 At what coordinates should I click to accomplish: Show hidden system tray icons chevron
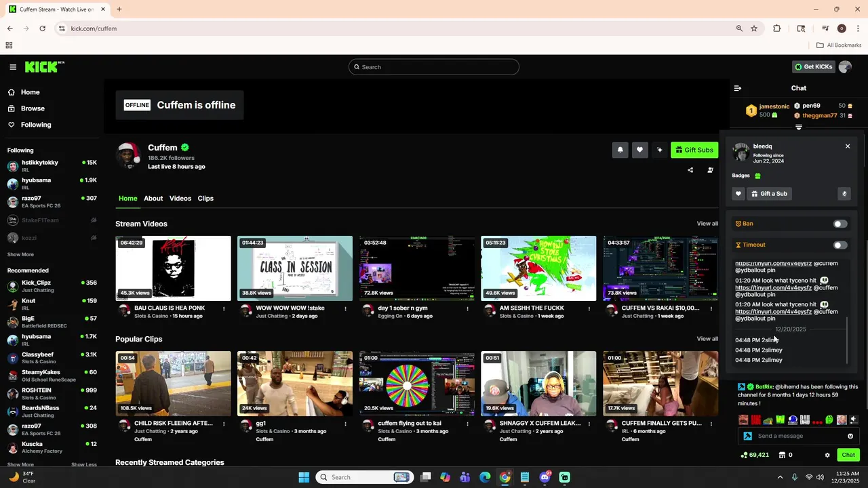coord(780,477)
